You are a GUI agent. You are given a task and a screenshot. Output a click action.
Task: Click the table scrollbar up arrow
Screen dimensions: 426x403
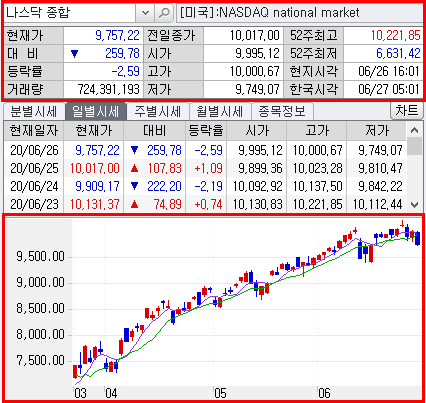click(x=414, y=130)
